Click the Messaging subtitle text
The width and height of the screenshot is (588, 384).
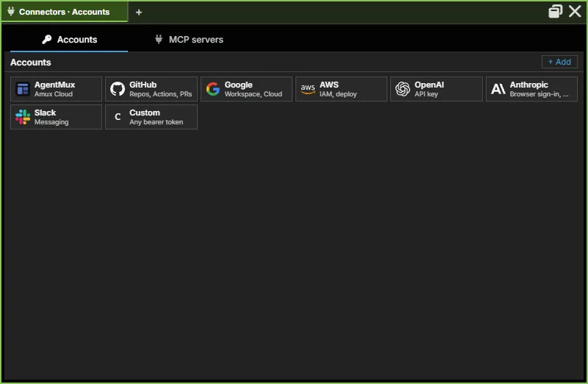51,122
